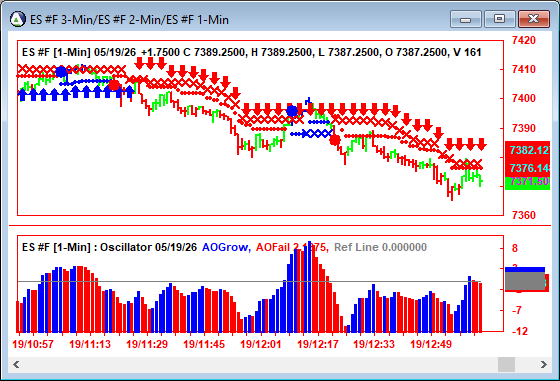Click the 19/10:57 time axis label

pos(33,344)
